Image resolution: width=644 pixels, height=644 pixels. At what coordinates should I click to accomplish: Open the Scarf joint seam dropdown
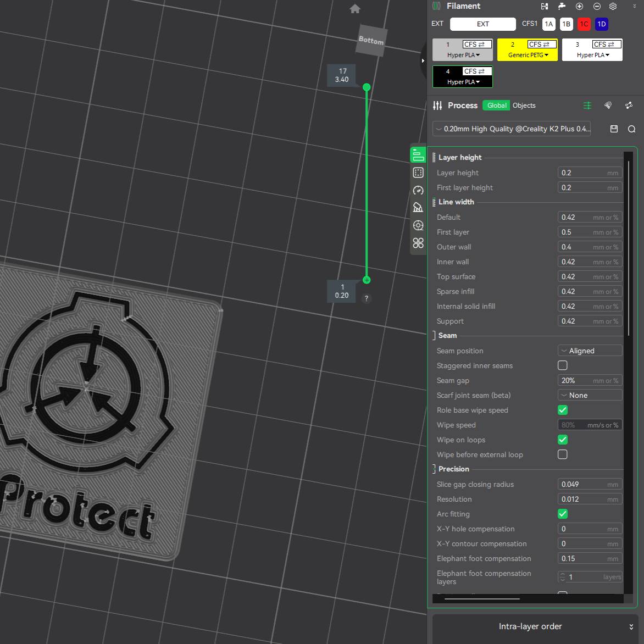click(589, 395)
